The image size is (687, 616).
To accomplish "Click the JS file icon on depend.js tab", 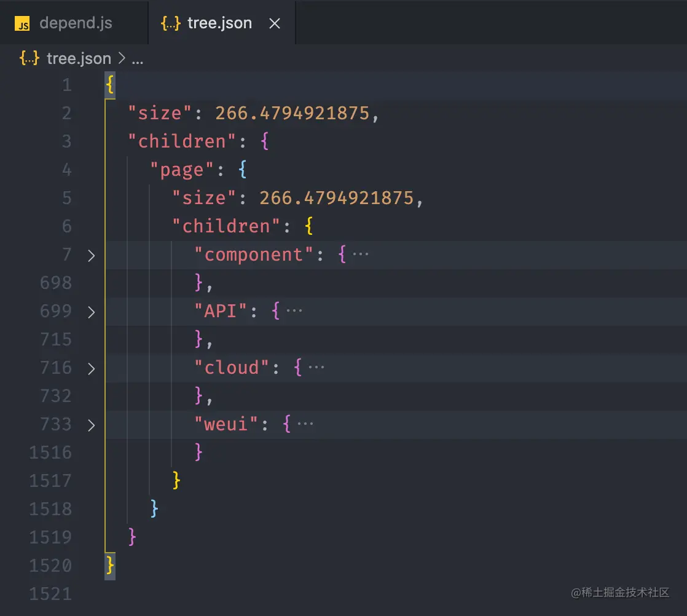I will click(22, 23).
